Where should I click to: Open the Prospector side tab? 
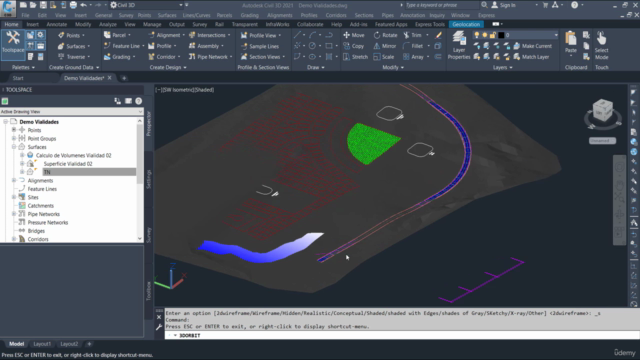[149, 124]
